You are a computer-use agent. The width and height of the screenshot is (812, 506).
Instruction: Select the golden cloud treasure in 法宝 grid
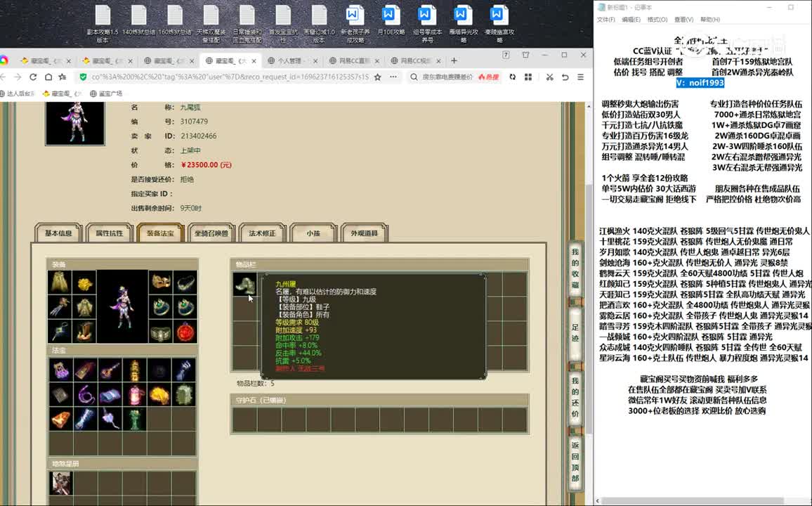(x=159, y=395)
